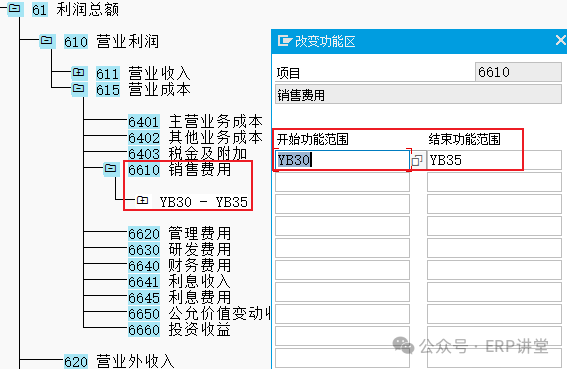Select the 6660 投资收益 item
The width and height of the screenshot is (567, 369).
pos(180,330)
